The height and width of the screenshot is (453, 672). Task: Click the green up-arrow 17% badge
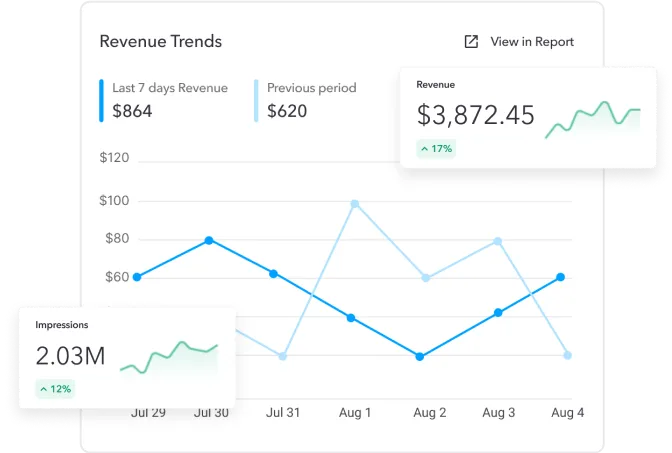pos(436,149)
